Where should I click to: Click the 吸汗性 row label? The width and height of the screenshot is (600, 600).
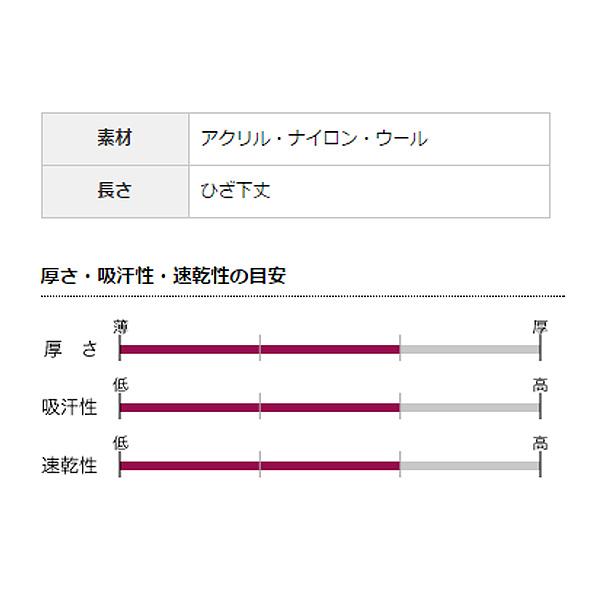[x=70, y=407]
